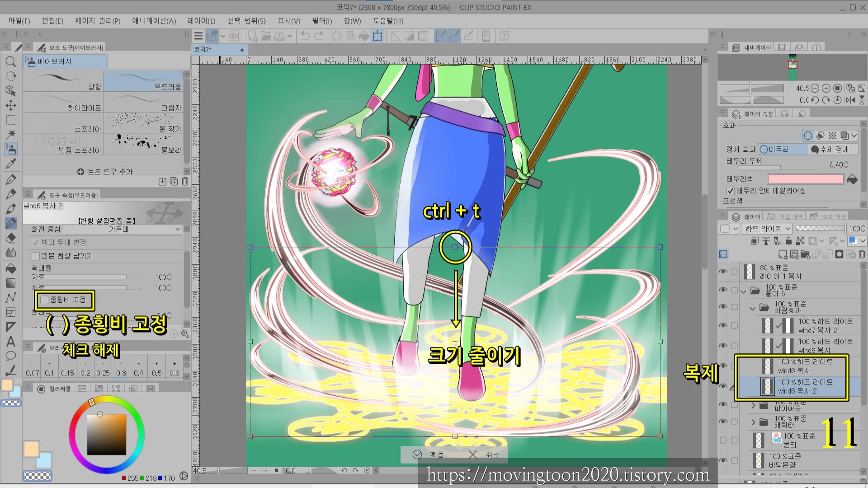Select the Eyedropper tool
The width and height of the screenshot is (868, 488).
(11, 164)
